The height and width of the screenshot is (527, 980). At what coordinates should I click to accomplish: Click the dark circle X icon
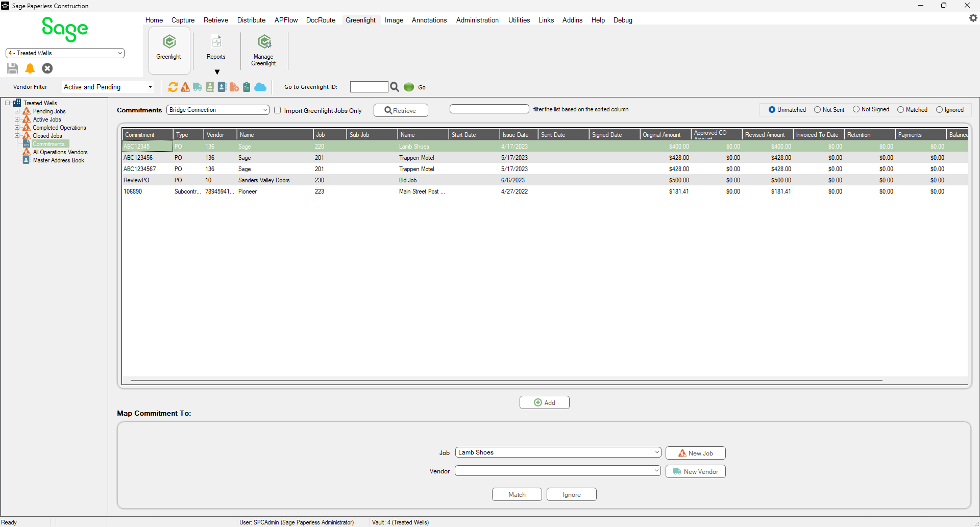[47, 68]
